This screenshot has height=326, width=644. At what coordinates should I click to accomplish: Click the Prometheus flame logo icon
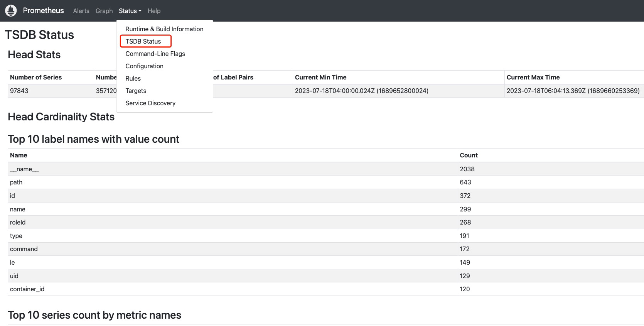(x=11, y=11)
